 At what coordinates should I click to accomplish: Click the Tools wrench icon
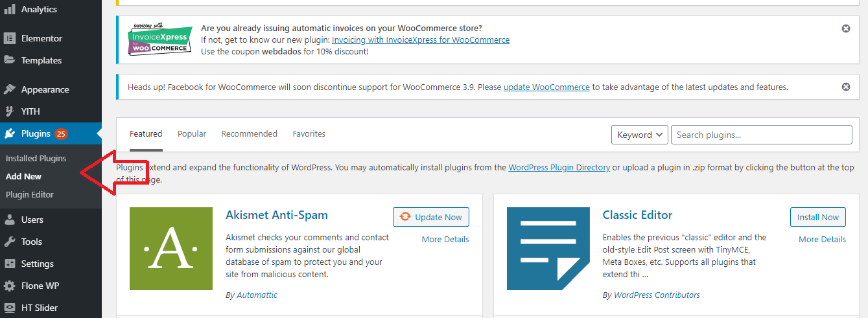click(x=10, y=242)
